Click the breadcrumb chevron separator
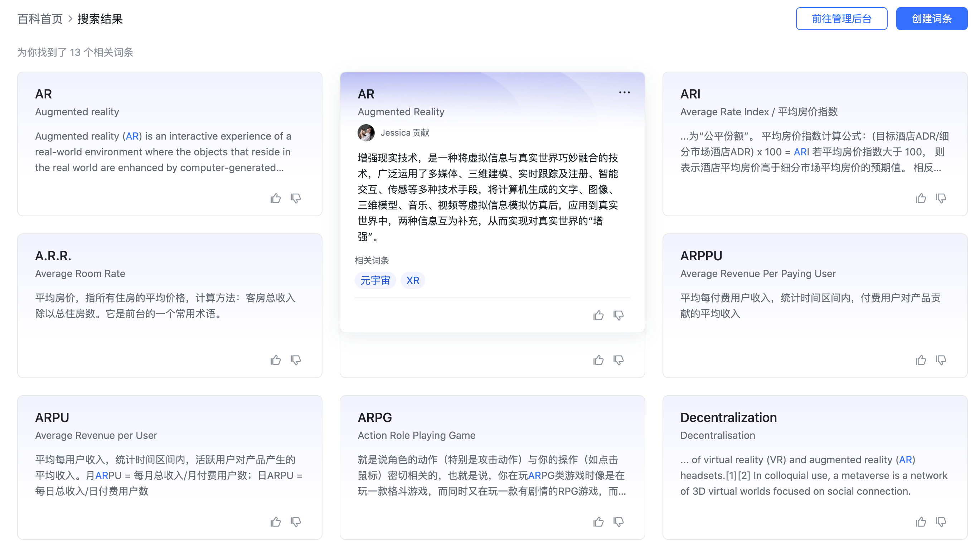980x557 pixels. point(70,19)
